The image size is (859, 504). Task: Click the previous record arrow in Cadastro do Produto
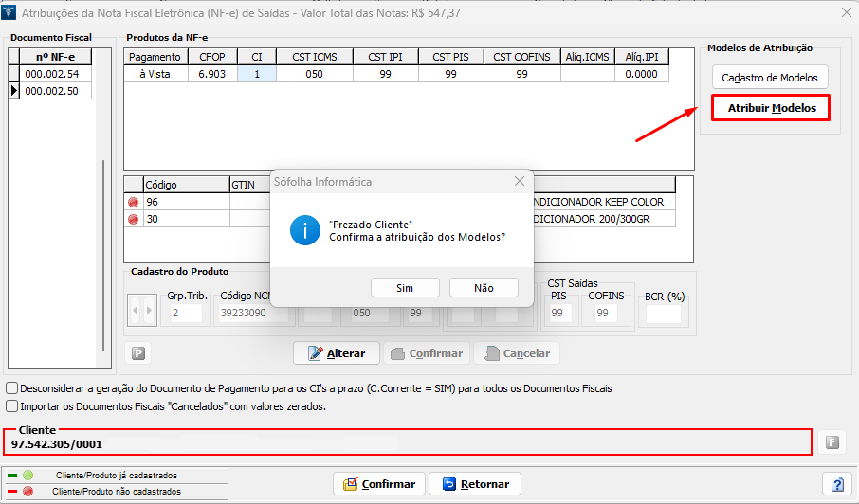click(x=135, y=310)
